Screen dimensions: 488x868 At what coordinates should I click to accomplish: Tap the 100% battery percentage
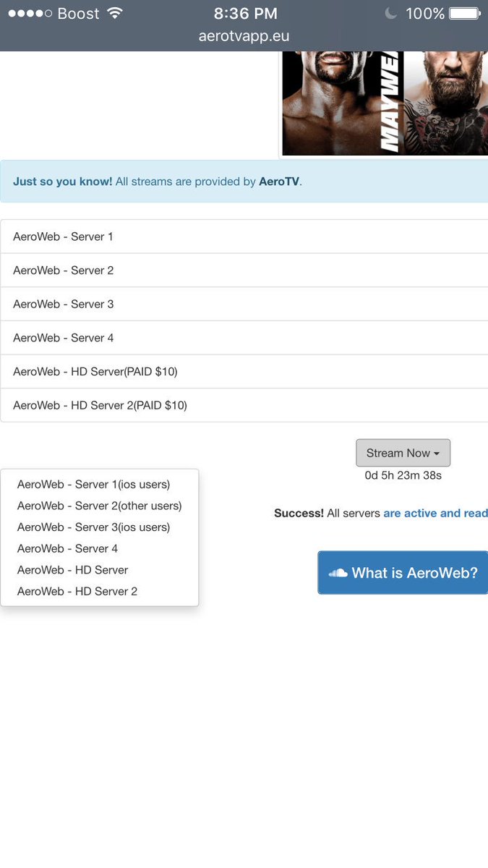(424, 13)
